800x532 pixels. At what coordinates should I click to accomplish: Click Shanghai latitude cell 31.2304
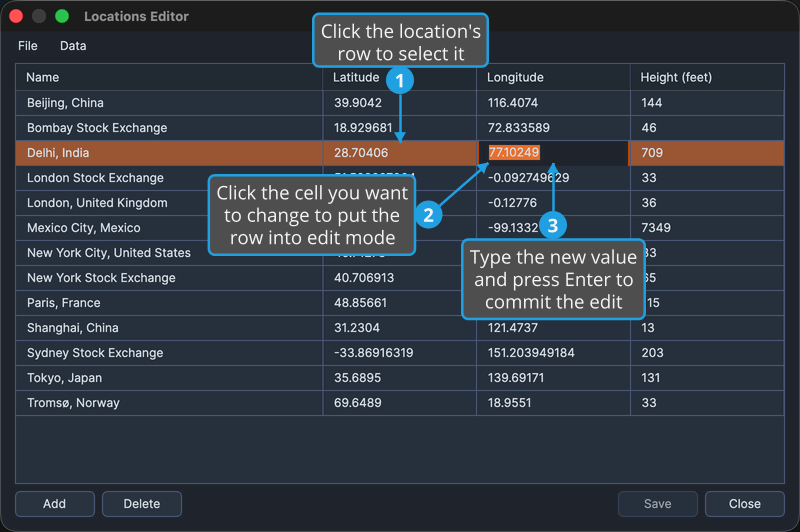(399, 328)
